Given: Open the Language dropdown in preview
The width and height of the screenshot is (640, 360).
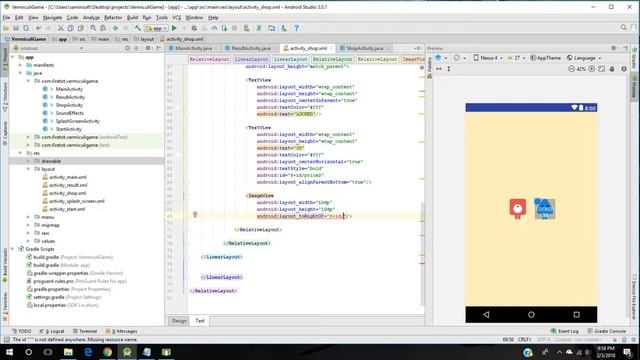Looking at the screenshot, I should 584,58.
